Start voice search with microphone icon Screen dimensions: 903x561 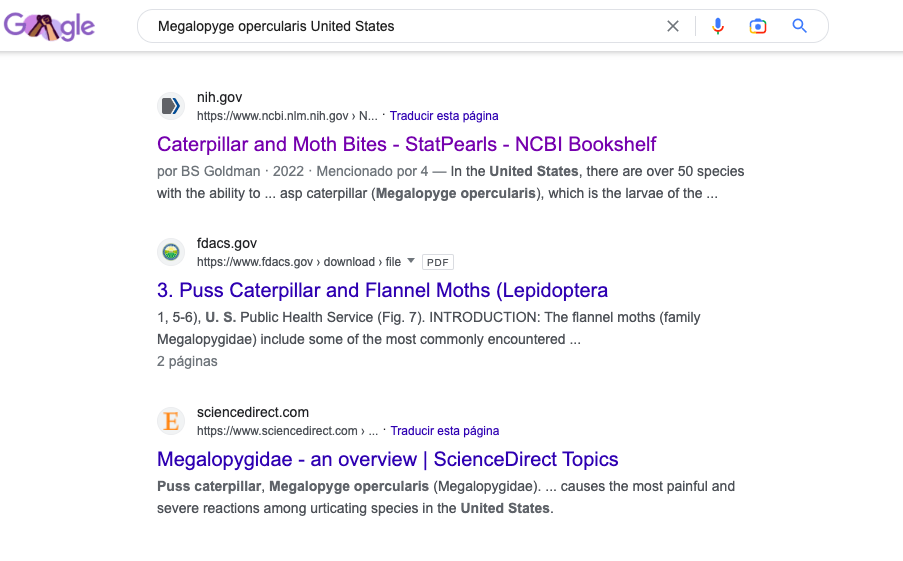tap(718, 26)
